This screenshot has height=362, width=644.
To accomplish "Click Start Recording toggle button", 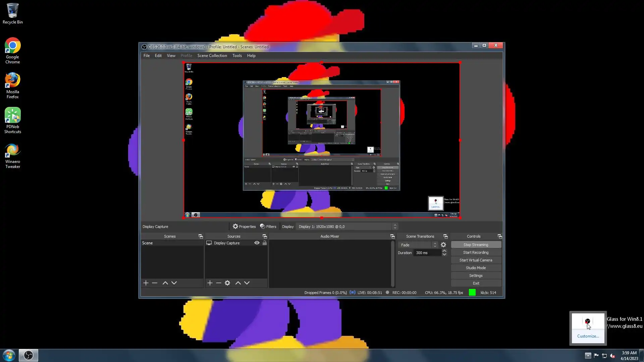I will 476,252.
